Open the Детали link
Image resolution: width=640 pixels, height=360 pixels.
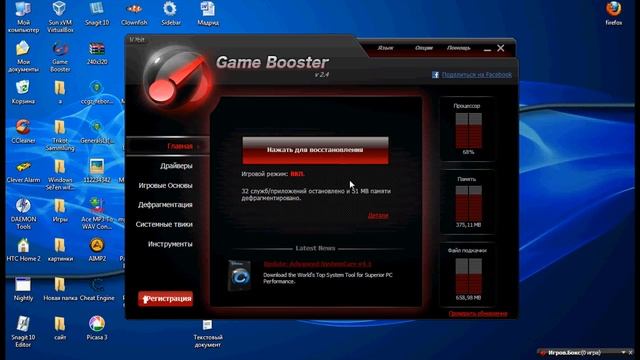[x=378, y=215]
